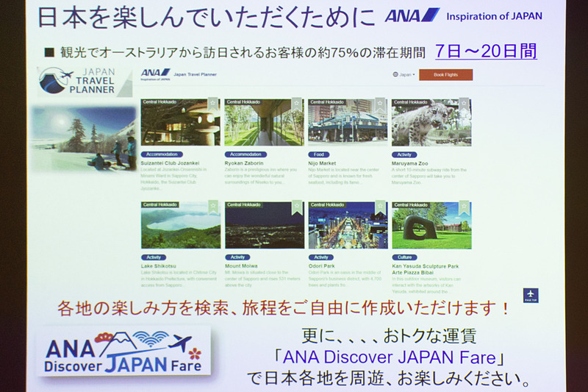Open the Nijo Market title link
The image size is (588, 392).
click(322, 163)
